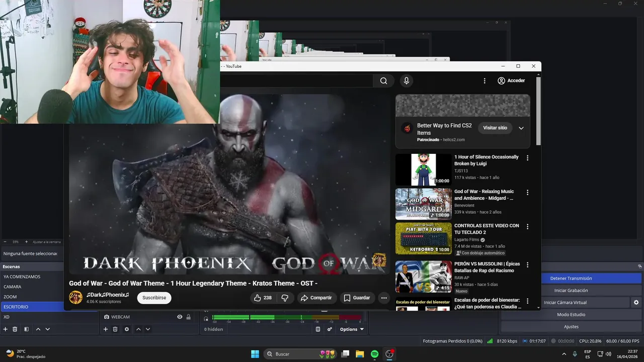This screenshot has height=362, width=644.
Task: Click Visitar sitio on the ad
Action: coord(495,128)
